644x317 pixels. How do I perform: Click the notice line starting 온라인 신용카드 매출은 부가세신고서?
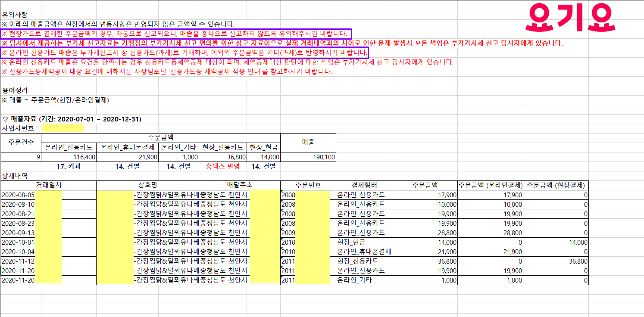click(x=184, y=53)
